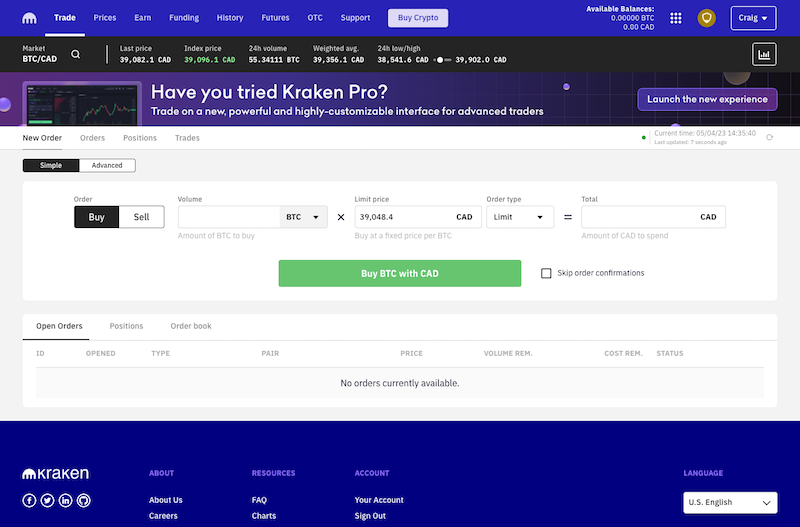Switch to Simple order form

pos(51,165)
